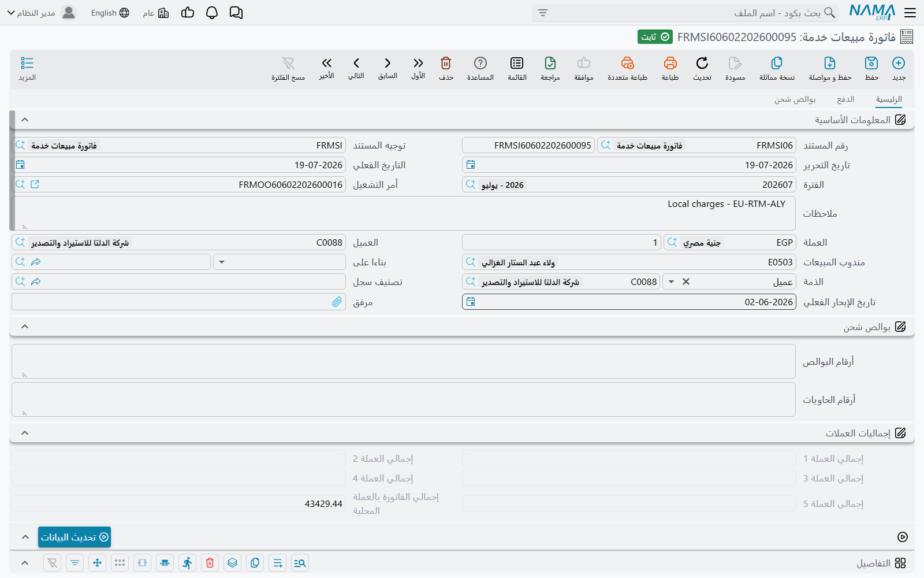Open calendar picker for تاريخ التحرير
The height and width of the screenshot is (578, 924).
pyautogui.click(x=471, y=165)
